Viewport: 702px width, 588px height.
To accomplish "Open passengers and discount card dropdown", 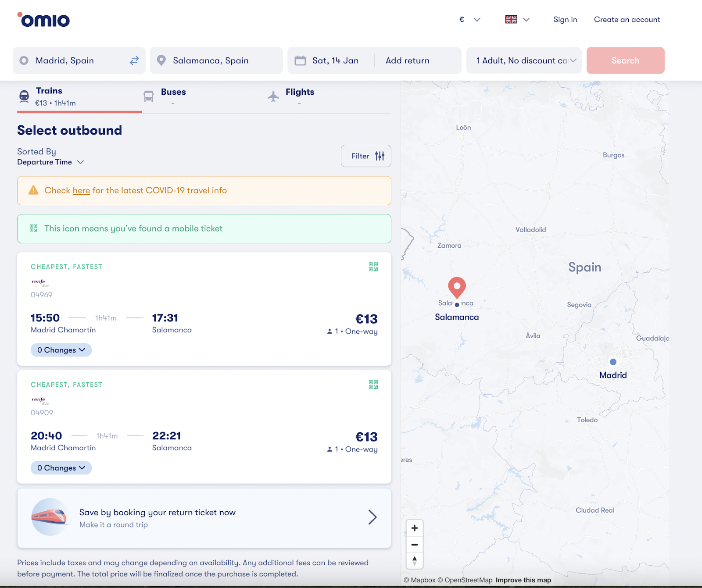I will point(524,61).
